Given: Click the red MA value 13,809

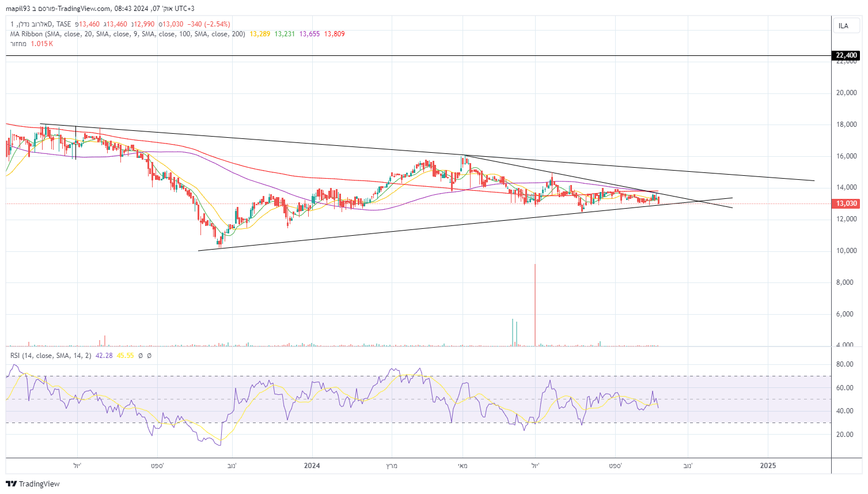Looking at the screenshot, I should pyautogui.click(x=335, y=34).
